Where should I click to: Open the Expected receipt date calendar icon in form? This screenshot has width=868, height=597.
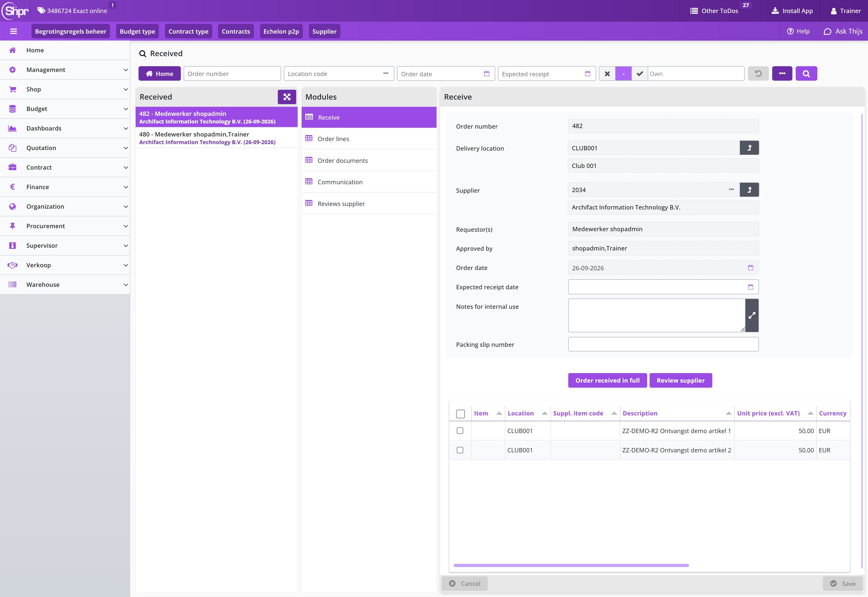750,287
